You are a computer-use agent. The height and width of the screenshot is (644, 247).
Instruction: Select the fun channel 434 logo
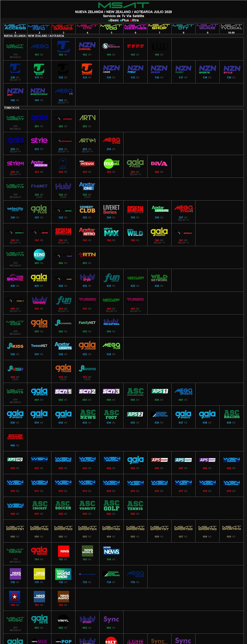(111, 278)
